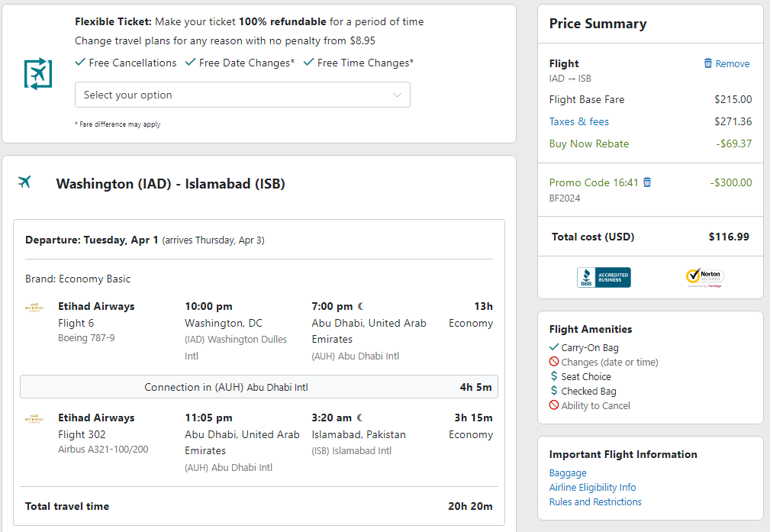This screenshot has width=770, height=532.
Task: Click the Etihad logo next to Flight 302
Action: (34, 418)
